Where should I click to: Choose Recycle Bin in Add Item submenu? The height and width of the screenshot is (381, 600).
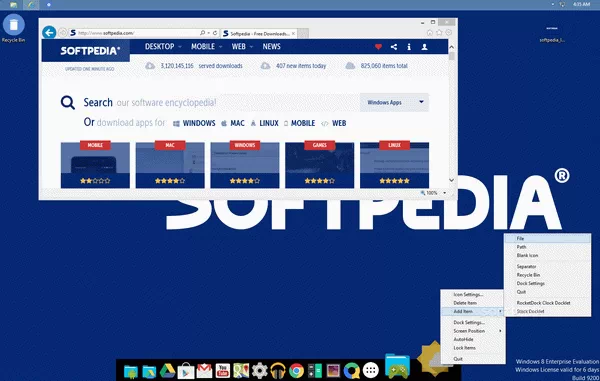pos(548,275)
